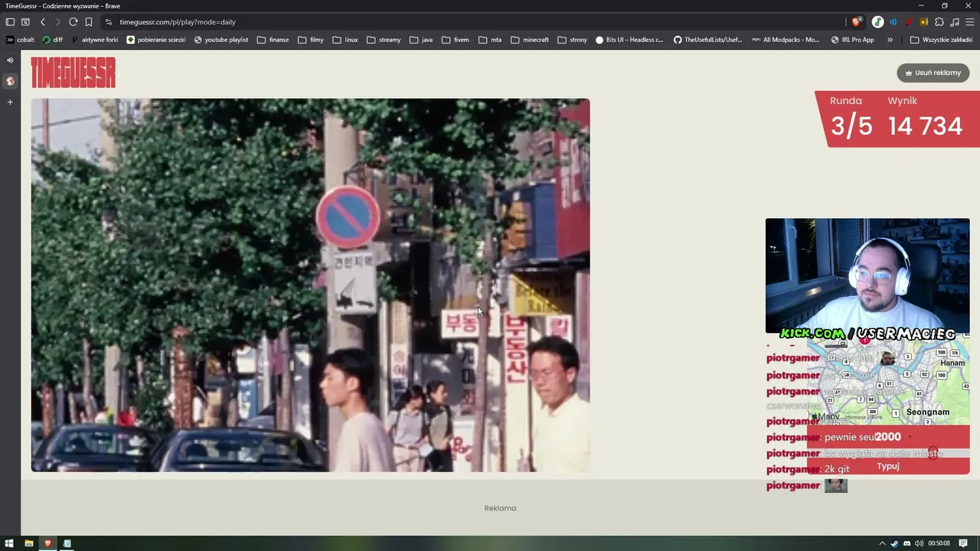980x551 pixels.
Task: Go back to the previous page
Action: pyautogui.click(x=43, y=22)
